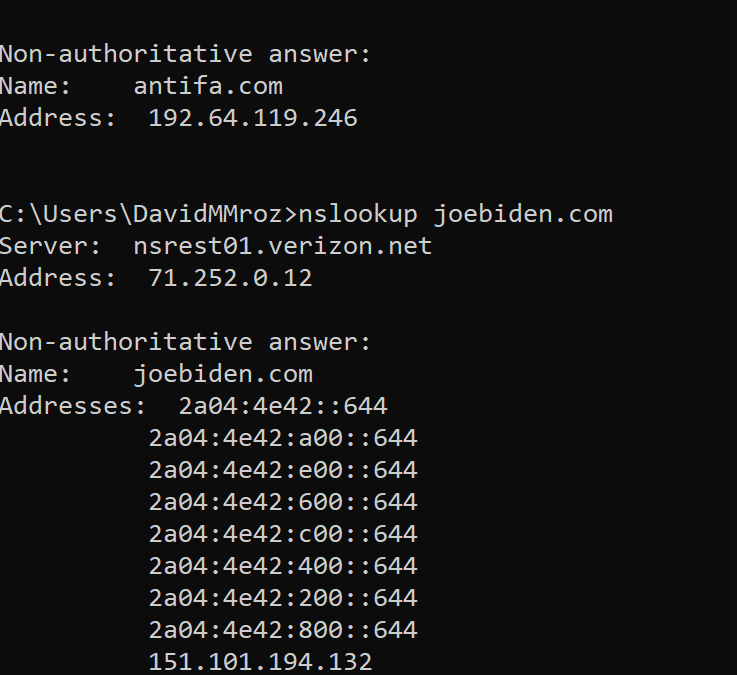This screenshot has height=675, width=737.
Task: Click the IP address 192.64.119.246
Action: (x=253, y=118)
